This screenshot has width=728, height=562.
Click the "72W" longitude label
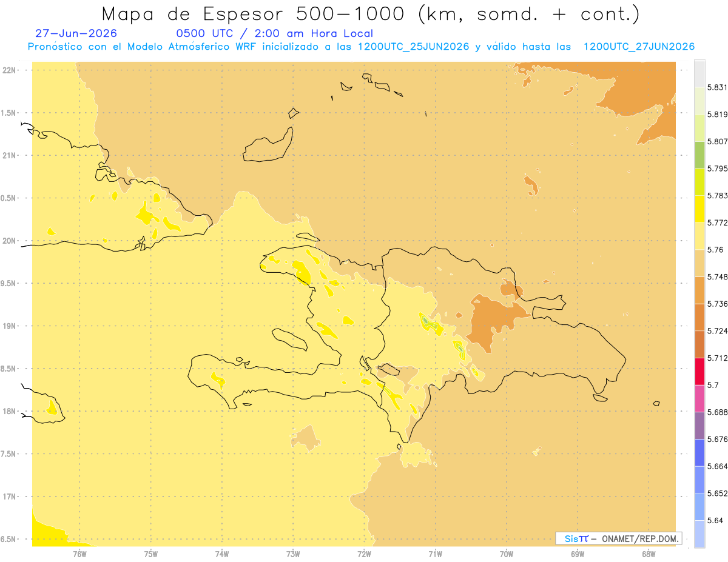point(364,554)
